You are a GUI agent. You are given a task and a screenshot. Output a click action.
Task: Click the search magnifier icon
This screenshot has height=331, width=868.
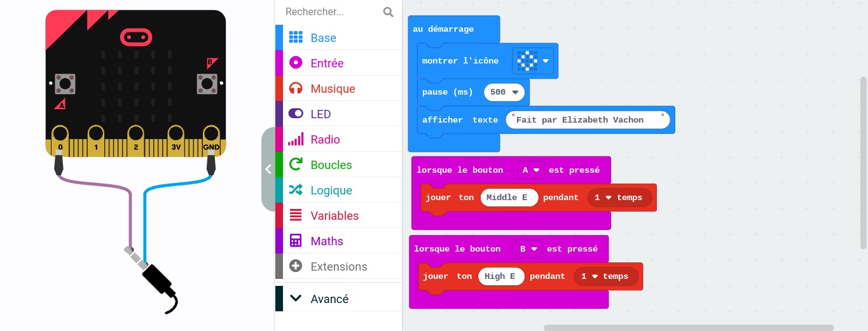(x=389, y=12)
